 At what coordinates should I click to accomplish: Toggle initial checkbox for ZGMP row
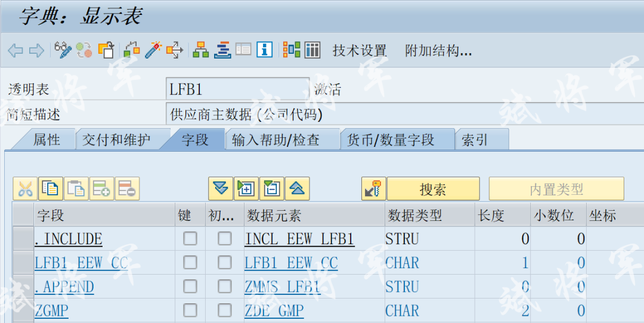224,310
